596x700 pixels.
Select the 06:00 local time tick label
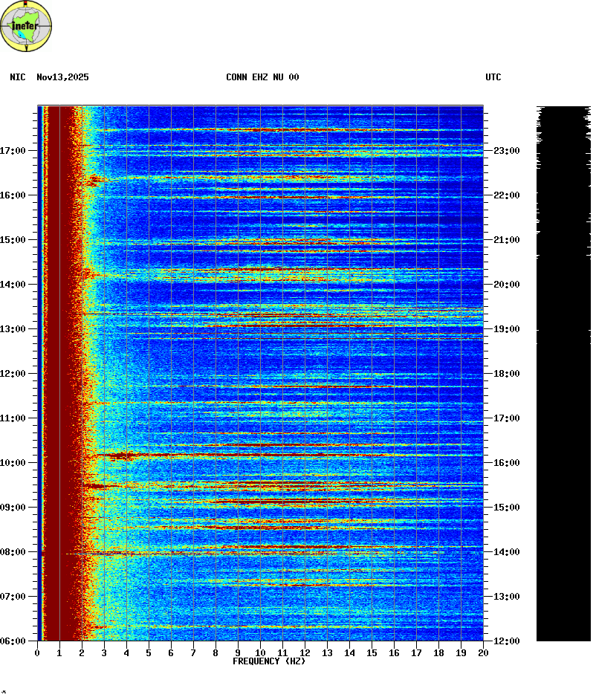pos(13,641)
